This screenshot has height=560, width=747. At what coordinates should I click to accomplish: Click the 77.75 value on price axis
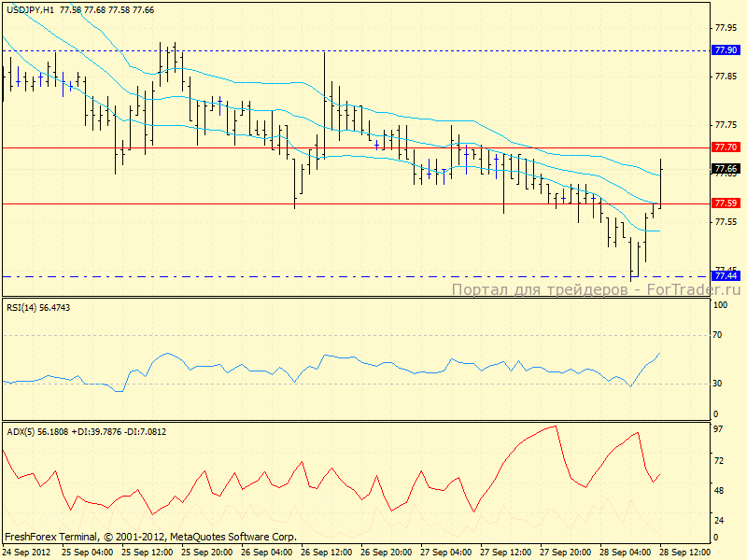(x=726, y=124)
